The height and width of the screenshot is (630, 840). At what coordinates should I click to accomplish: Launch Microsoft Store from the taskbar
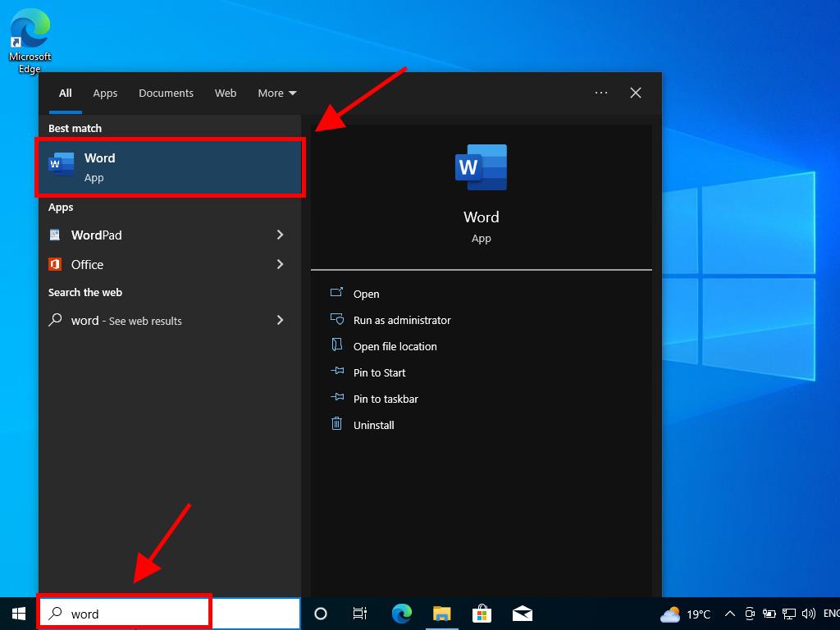coord(482,614)
